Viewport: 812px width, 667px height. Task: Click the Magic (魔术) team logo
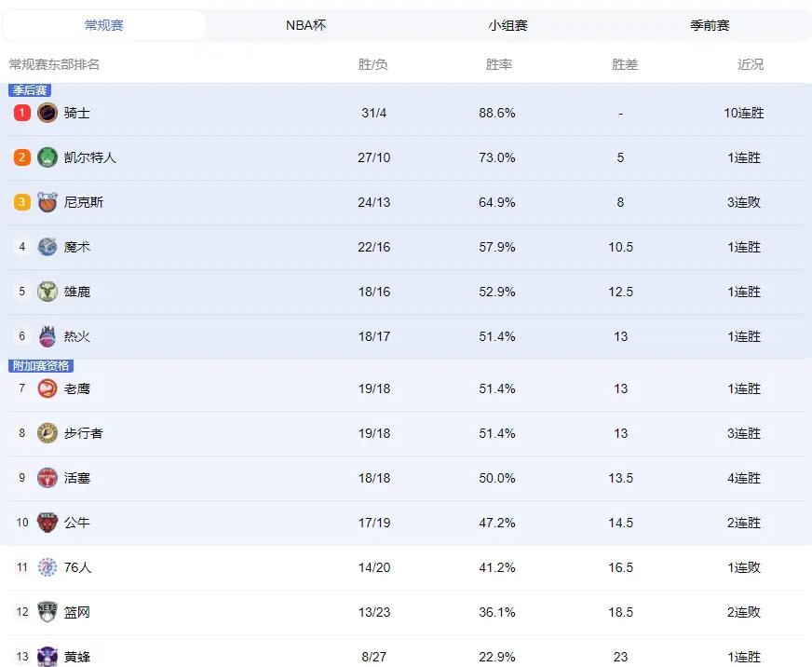[x=47, y=247]
